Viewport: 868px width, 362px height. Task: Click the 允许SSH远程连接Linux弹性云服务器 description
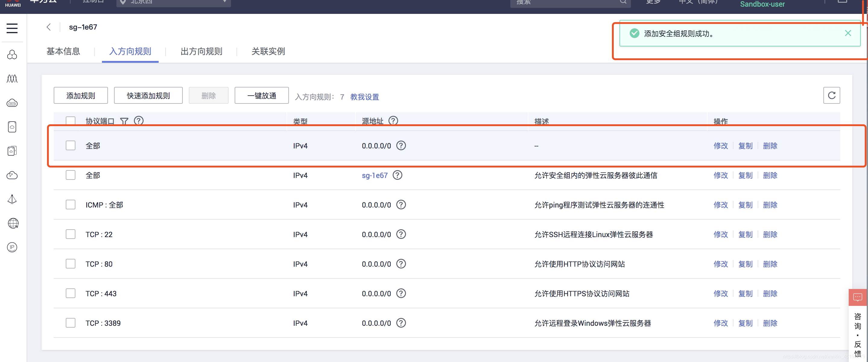click(593, 234)
